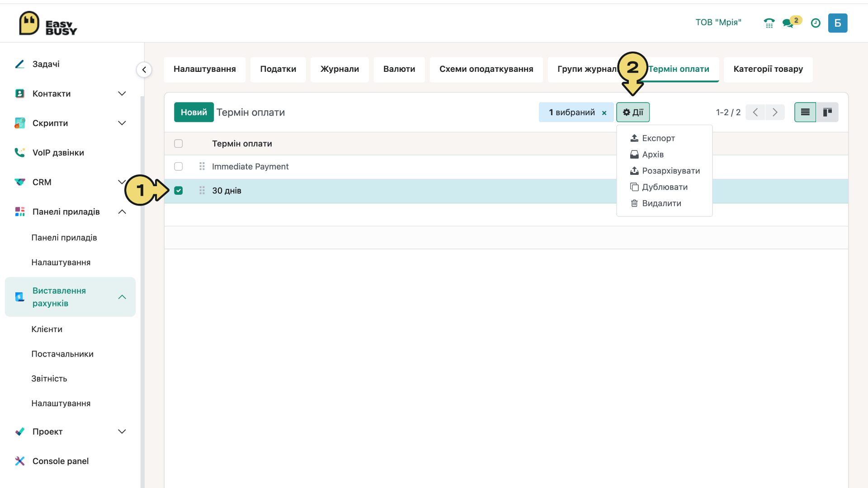Expand the Контакти menu chevron

[122, 94]
